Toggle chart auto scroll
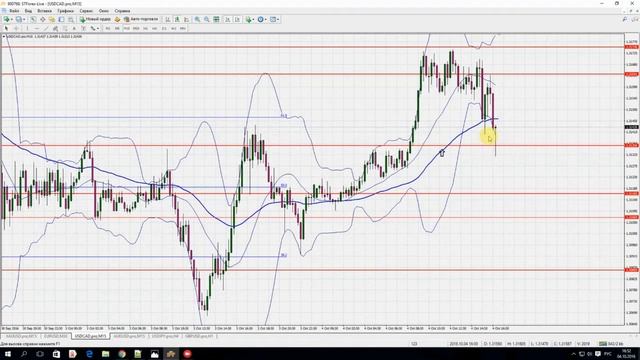This screenshot has width=640, height=360. click(x=227, y=19)
